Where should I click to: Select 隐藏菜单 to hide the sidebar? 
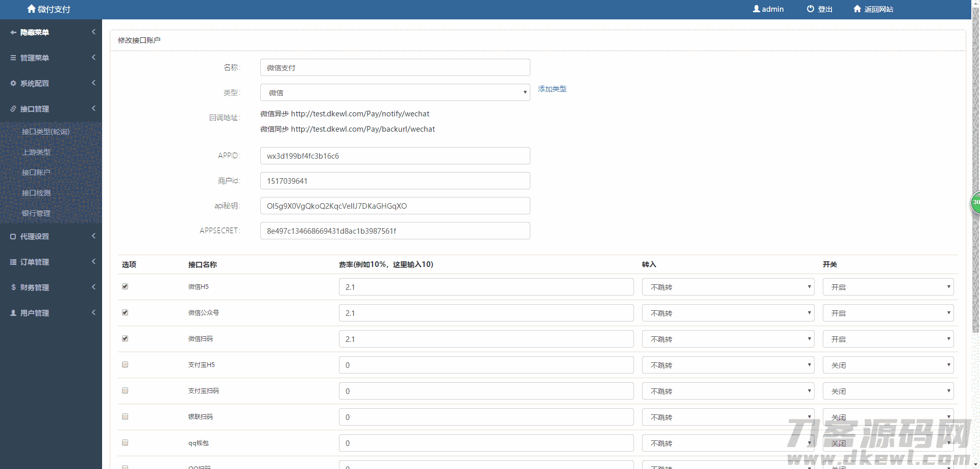(x=35, y=32)
